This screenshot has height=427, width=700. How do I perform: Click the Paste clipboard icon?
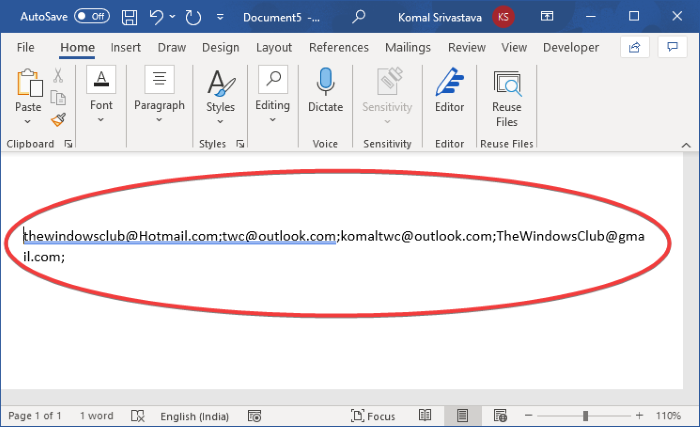(29, 83)
